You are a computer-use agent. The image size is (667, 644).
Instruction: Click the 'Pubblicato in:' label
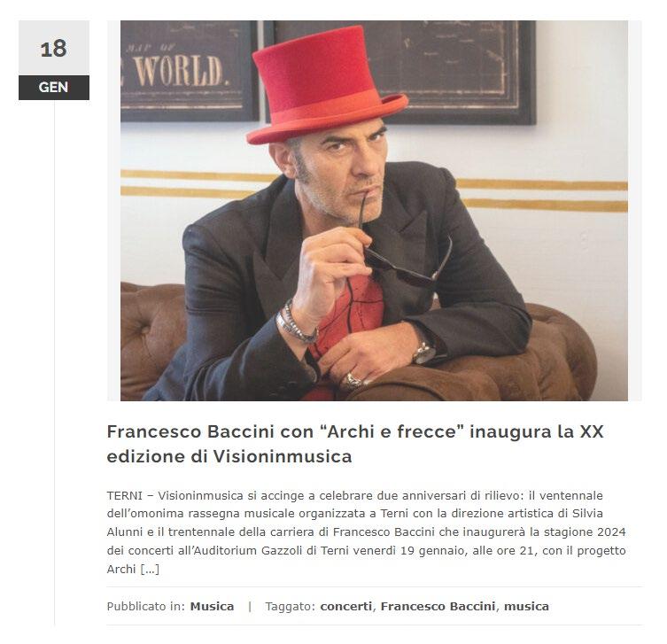click(145, 606)
